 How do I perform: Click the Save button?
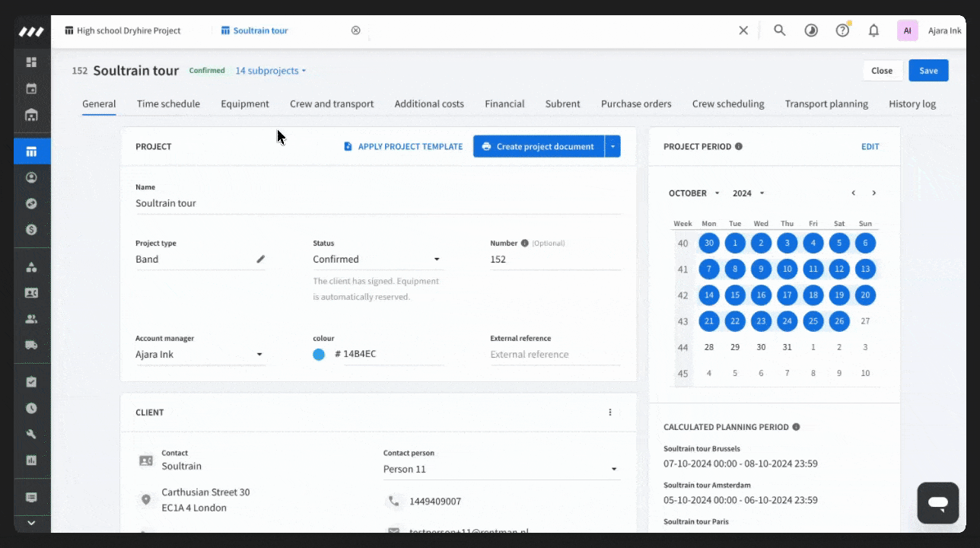(928, 71)
